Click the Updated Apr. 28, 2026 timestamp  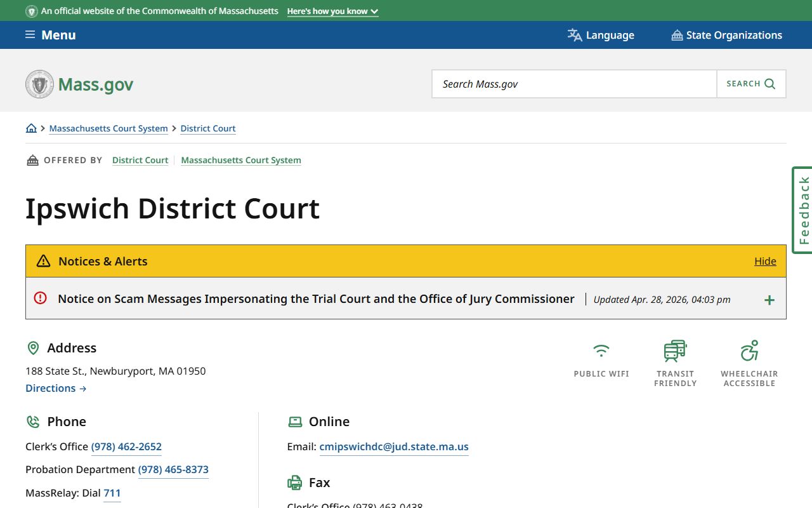coord(662,300)
